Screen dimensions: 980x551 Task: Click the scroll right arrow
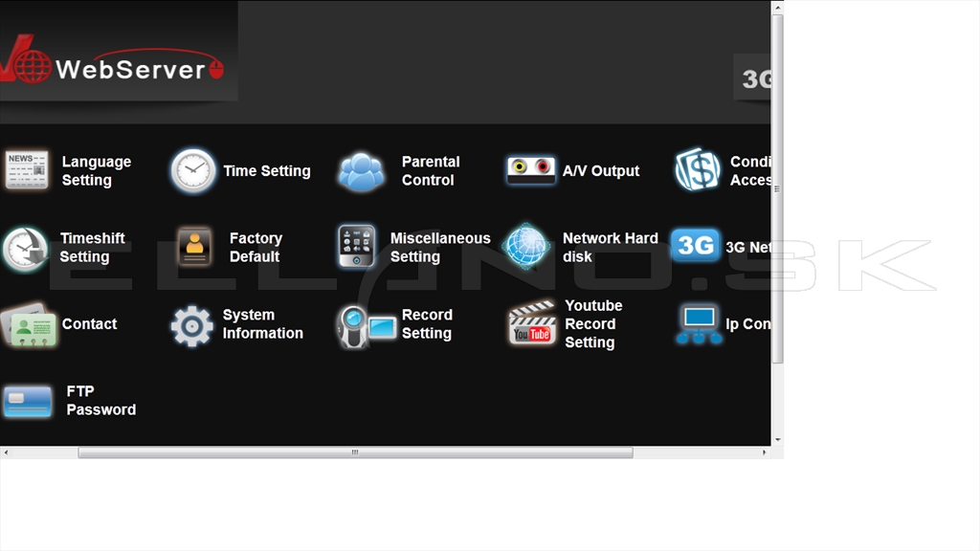[x=764, y=452]
